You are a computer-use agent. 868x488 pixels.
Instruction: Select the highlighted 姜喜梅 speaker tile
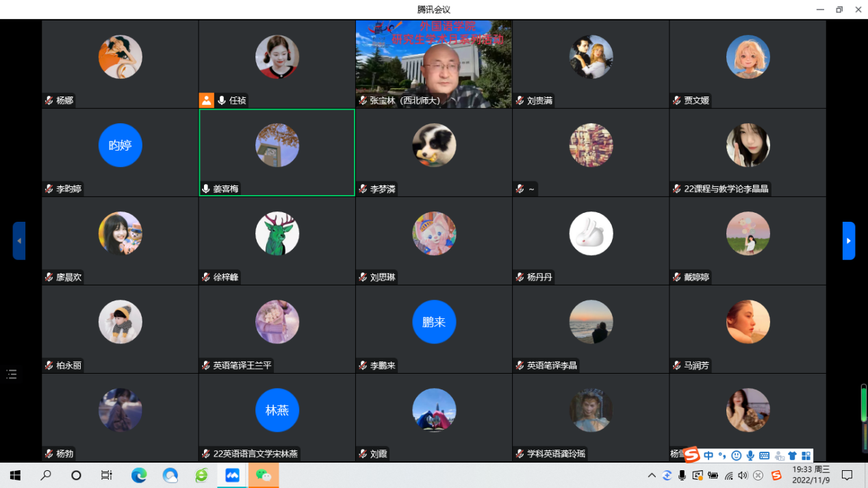pyautogui.click(x=277, y=152)
